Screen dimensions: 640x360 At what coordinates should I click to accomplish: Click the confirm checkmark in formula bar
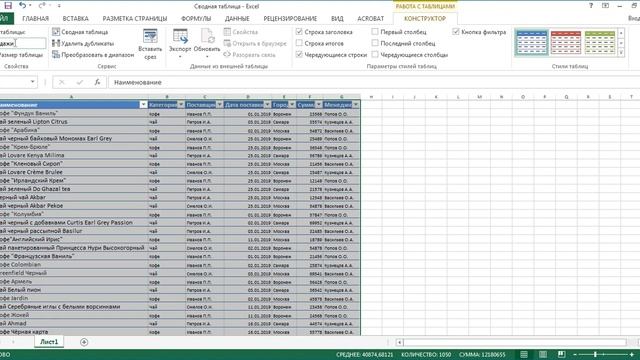pyautogui.click(x=80, y=82)
